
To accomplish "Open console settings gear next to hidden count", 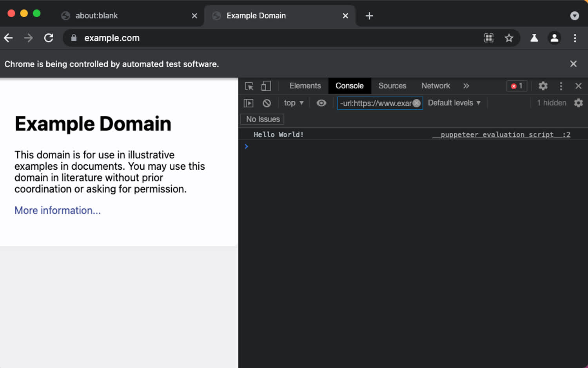I will (x=578, y=103).
